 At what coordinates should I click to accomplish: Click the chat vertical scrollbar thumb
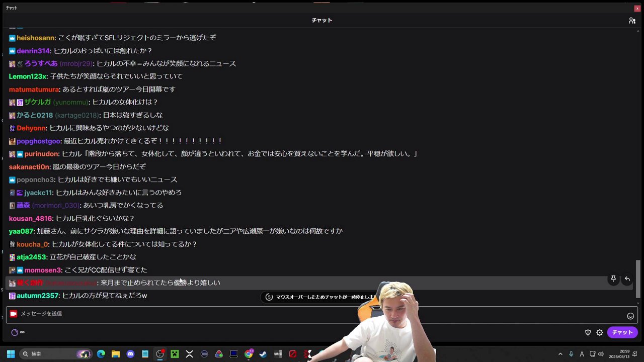[x=638, y=279]
